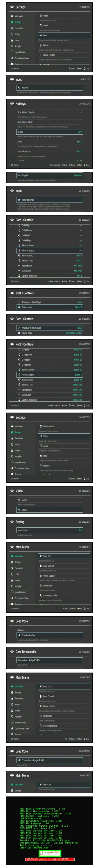
Task: Select the Rewind hotkey bound to Key r
Action: point(49,132)
